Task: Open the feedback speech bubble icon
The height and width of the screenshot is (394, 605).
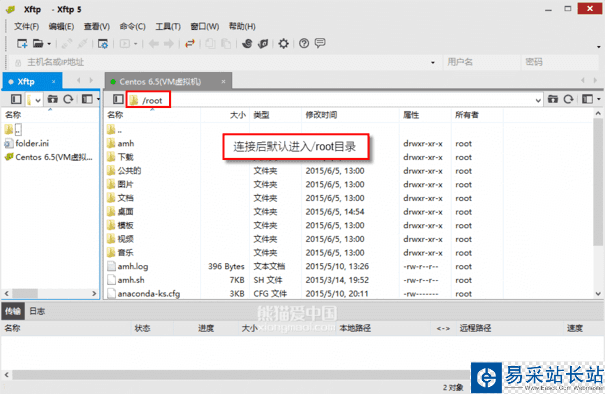Action: click(320, 43)
